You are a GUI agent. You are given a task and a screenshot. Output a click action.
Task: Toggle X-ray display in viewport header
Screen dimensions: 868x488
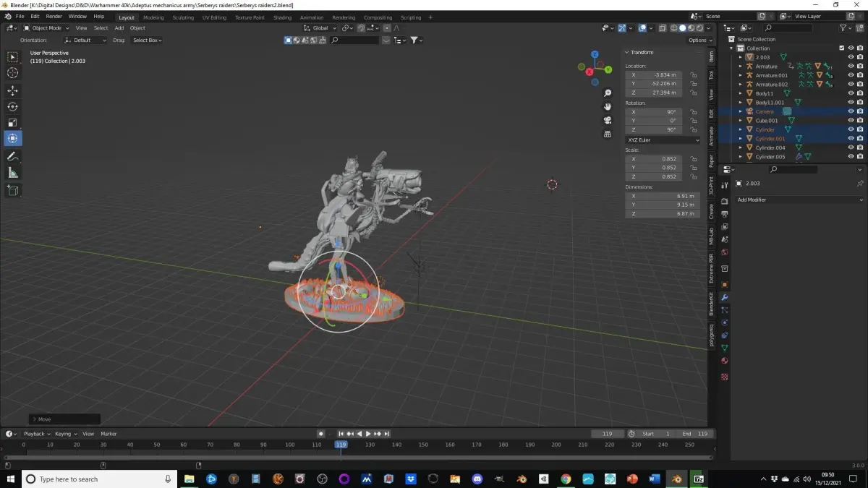point(662,28)
